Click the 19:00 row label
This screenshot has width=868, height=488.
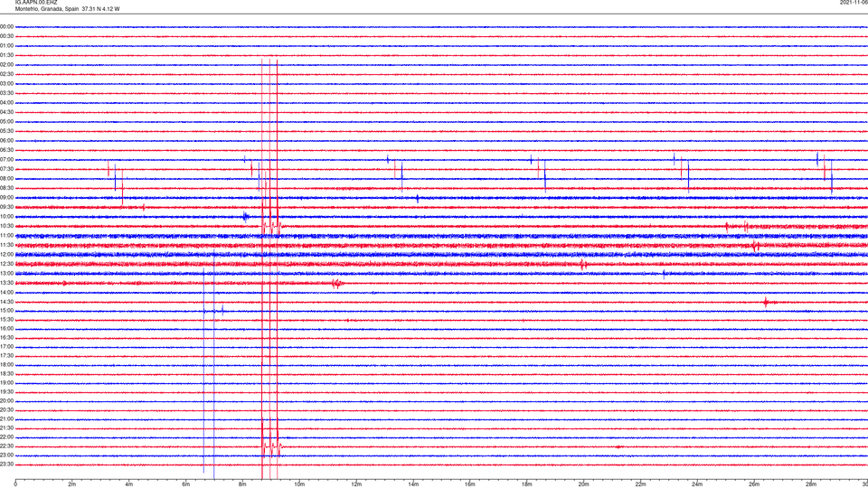[6, 383]
